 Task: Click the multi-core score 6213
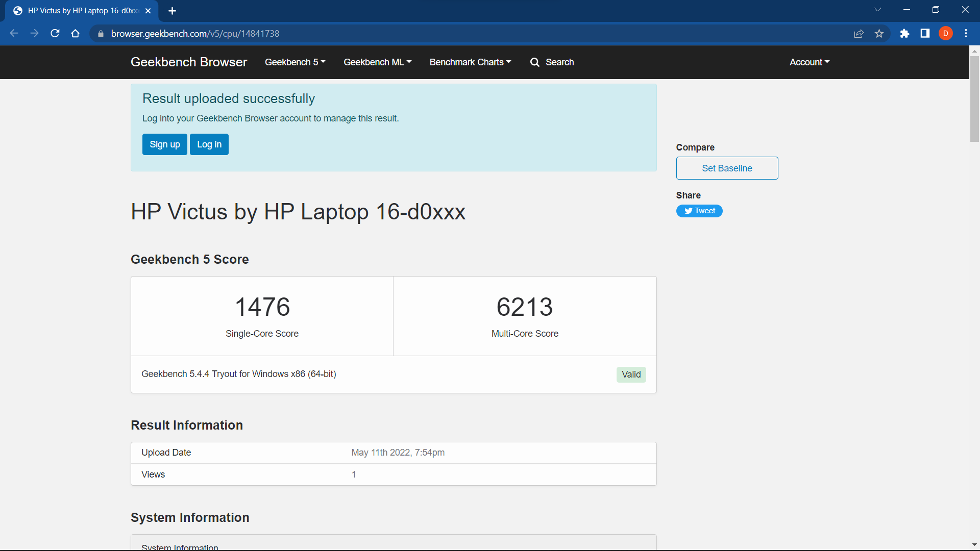point(525,307)
